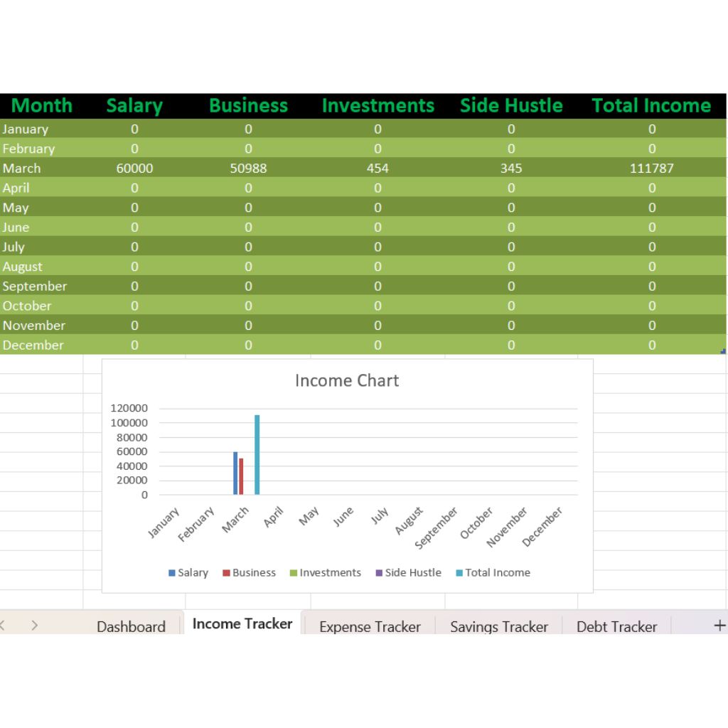Screen dimensions: 728x728
Task: Select the Side Hustle legend entry
Action: (x=409, y=572)
